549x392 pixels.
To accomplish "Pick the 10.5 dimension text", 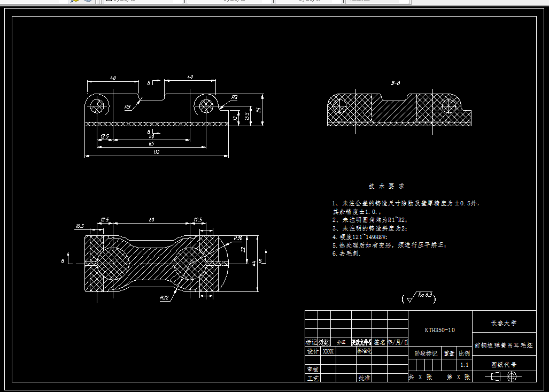I will point(80,226).
